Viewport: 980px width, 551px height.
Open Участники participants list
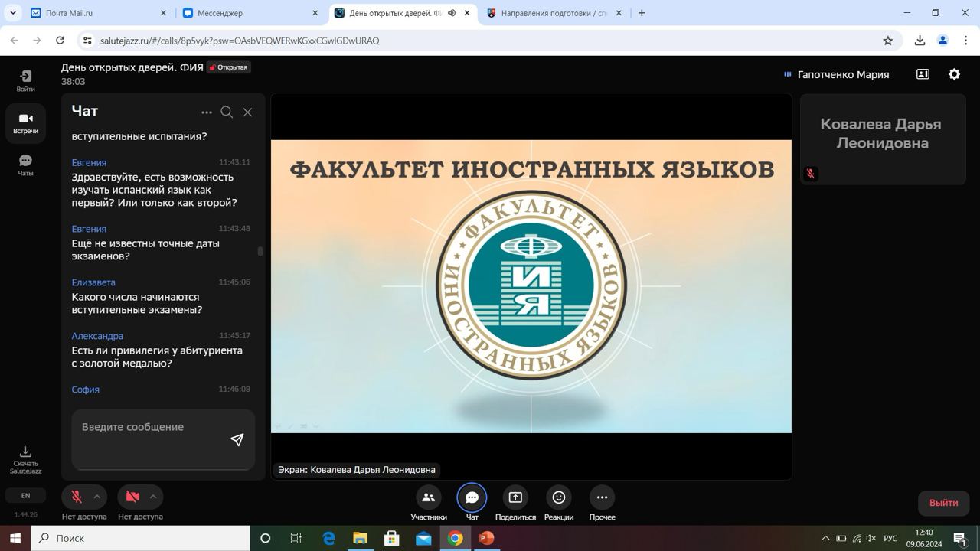coord(429,504)
